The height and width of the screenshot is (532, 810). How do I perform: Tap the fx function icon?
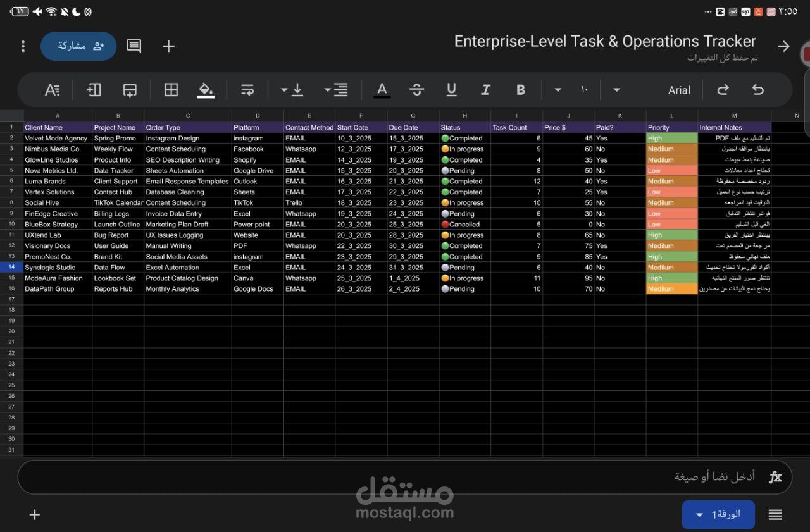tap(775, 477)
